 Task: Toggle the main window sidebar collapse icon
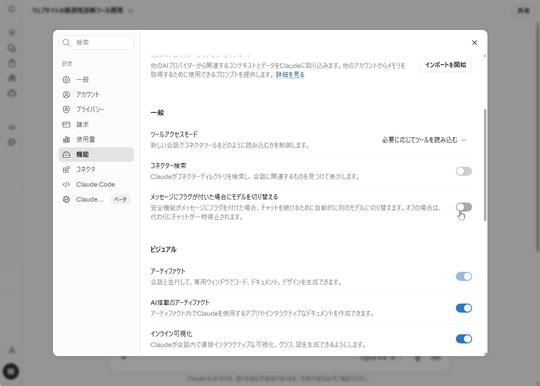click(12, 9)
